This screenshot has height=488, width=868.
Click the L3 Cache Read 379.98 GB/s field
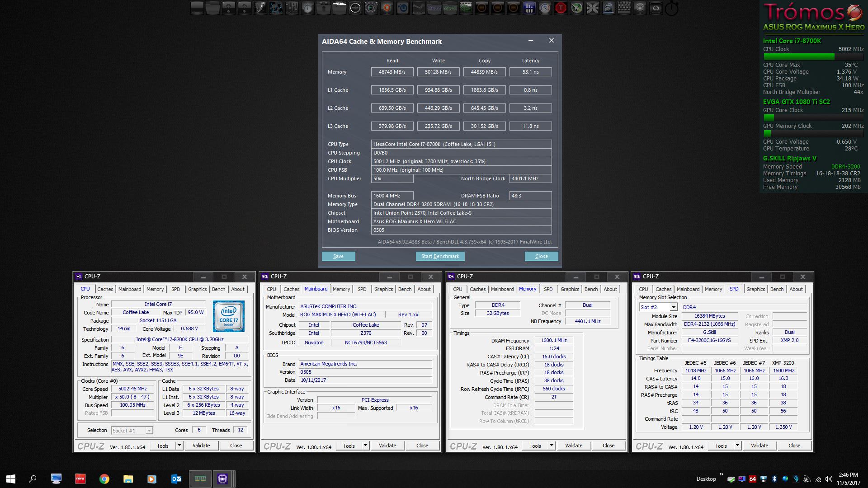point(392,126)
